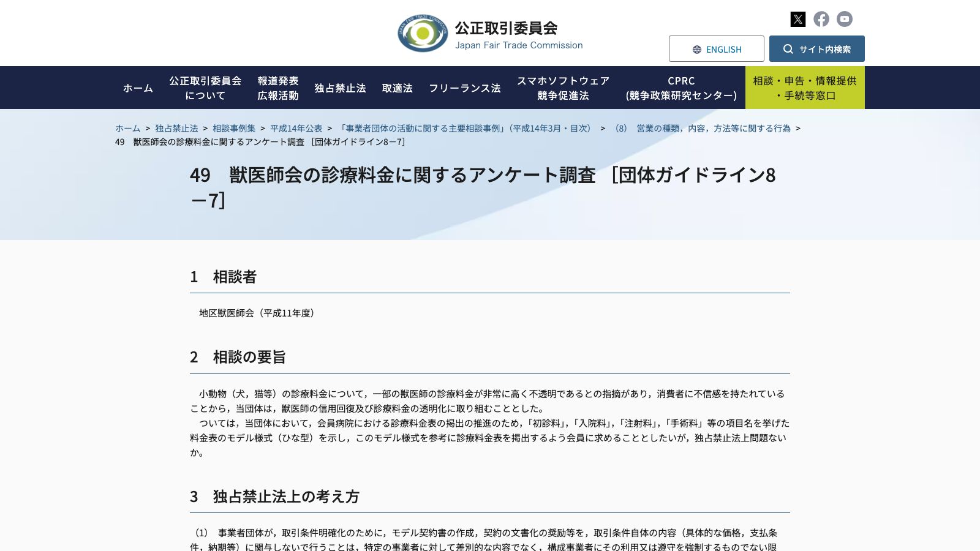The image size is (980, 551).
Task: Click the section heading 2 相談の要旨
Action: [x=238, y=357]
